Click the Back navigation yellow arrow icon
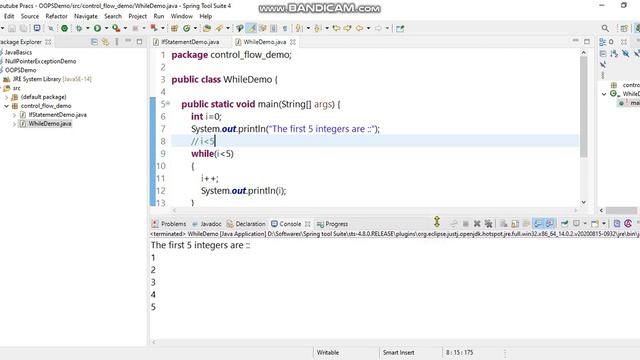This screenshot has width=640, height=360. click(x=359, y=28)
